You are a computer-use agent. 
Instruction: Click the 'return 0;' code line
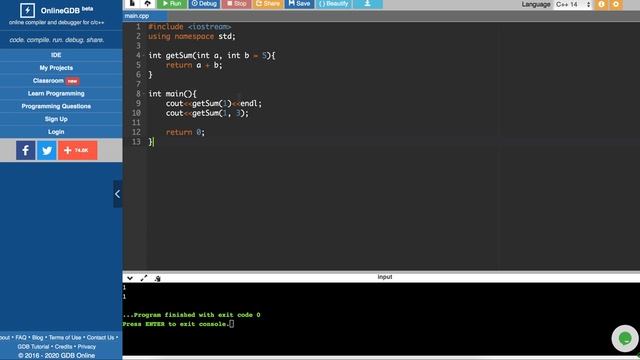[185, 132]
